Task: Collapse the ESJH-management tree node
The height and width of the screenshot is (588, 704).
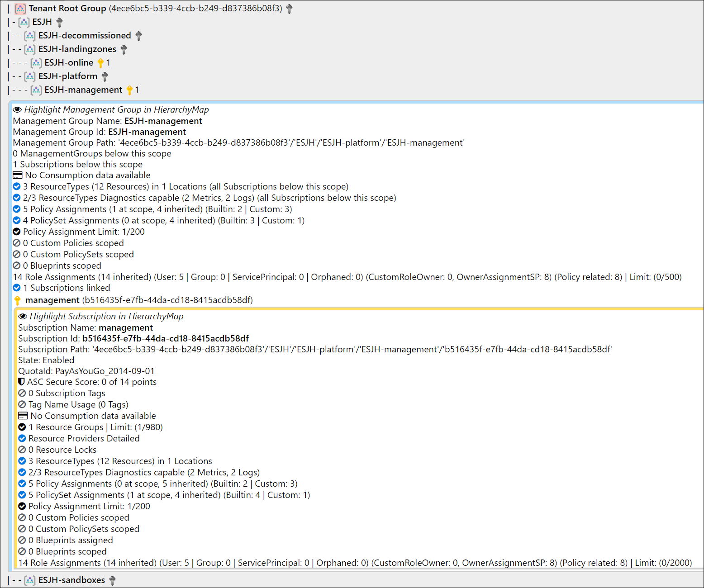Action: tap(83, 90)
